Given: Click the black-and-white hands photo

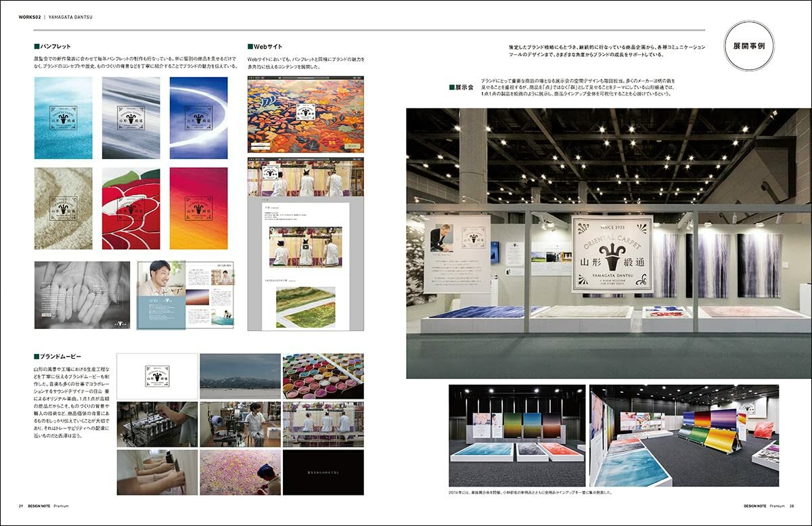Looking at the screenshot, I should click(82, 294).
